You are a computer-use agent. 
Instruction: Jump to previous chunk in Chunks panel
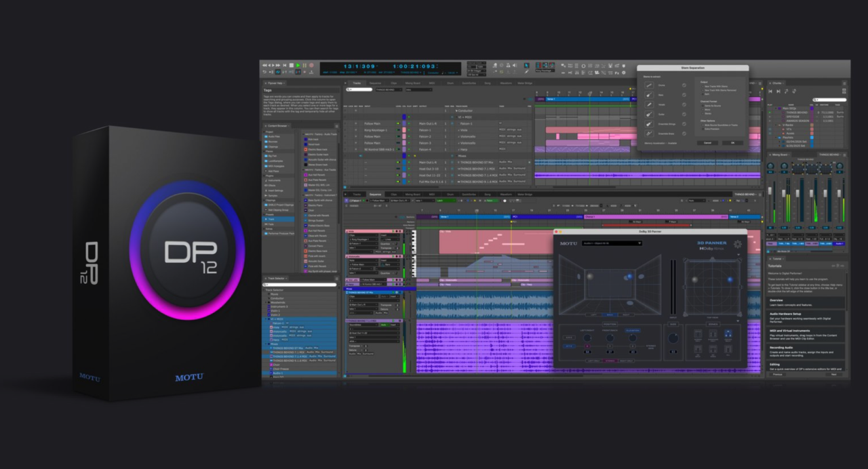tap(770, 91)
